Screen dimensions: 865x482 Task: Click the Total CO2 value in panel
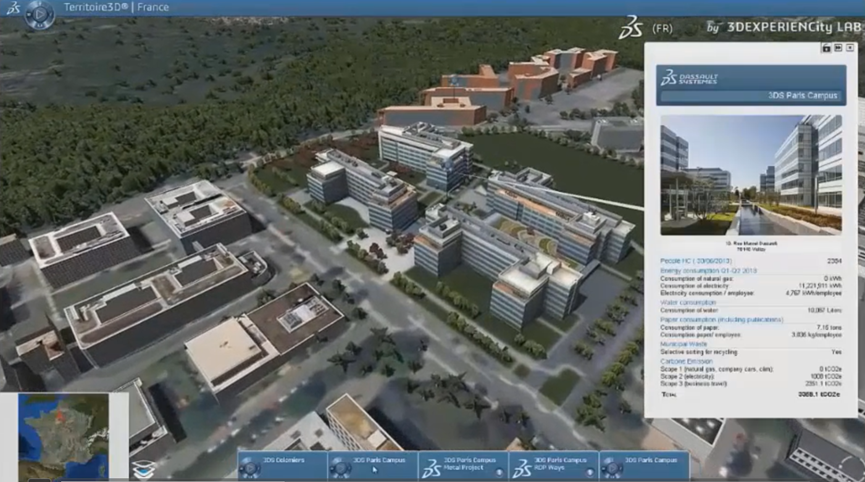pyautogui.click(x=819, y=394)
